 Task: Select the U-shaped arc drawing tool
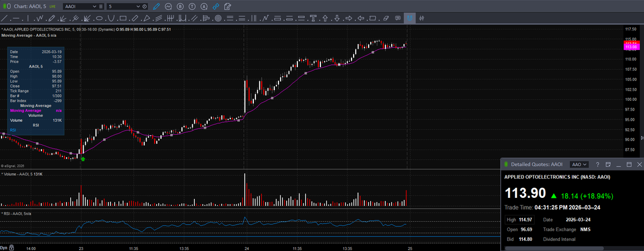click(111, 18)
